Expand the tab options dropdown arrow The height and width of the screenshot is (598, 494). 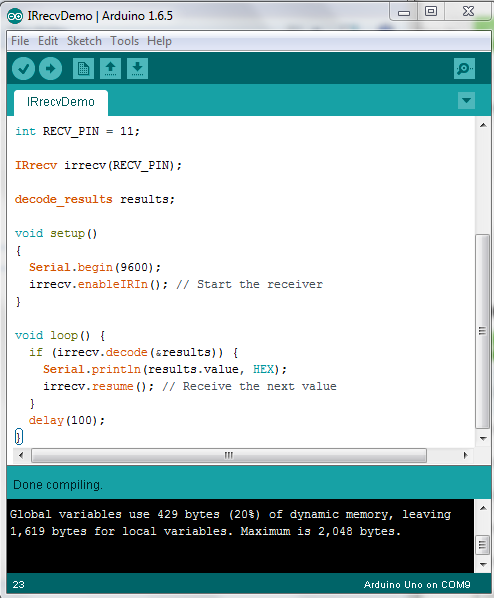click(x=466, y=101)
